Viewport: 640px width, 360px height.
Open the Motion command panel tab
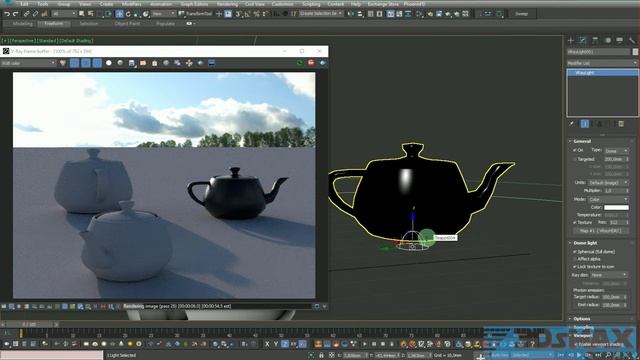point(608,40)
